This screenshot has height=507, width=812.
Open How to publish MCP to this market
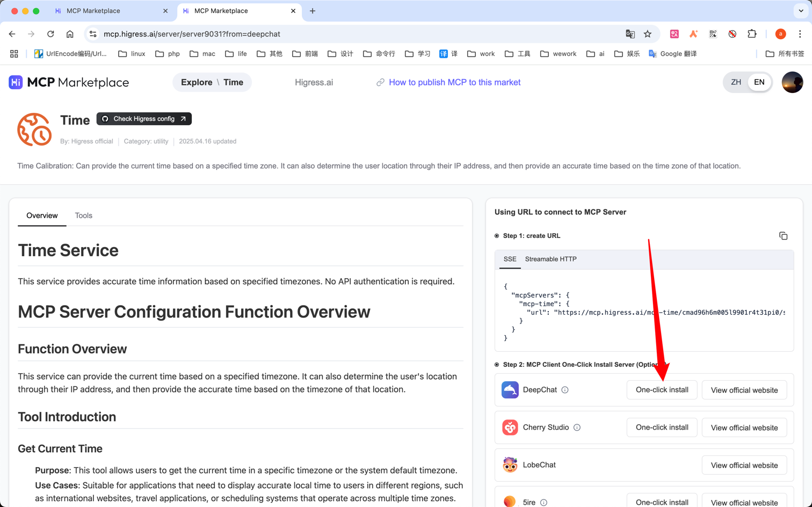(448, 82)
